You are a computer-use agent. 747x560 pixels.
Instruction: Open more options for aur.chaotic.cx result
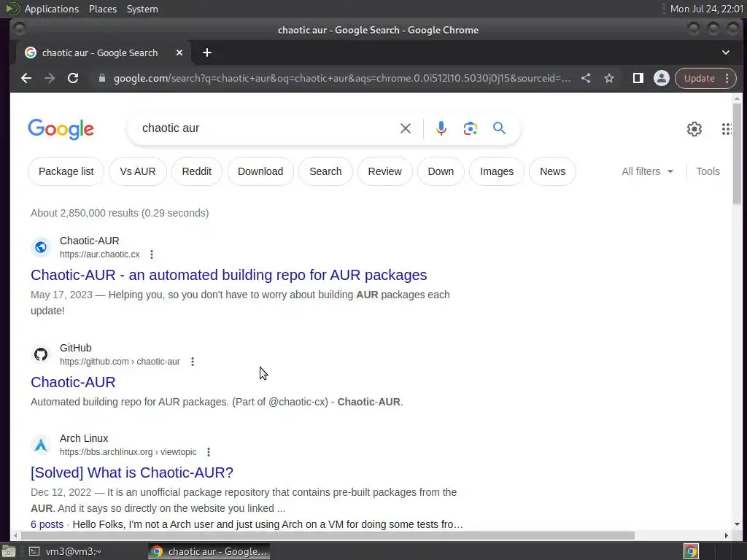(152, 254)
